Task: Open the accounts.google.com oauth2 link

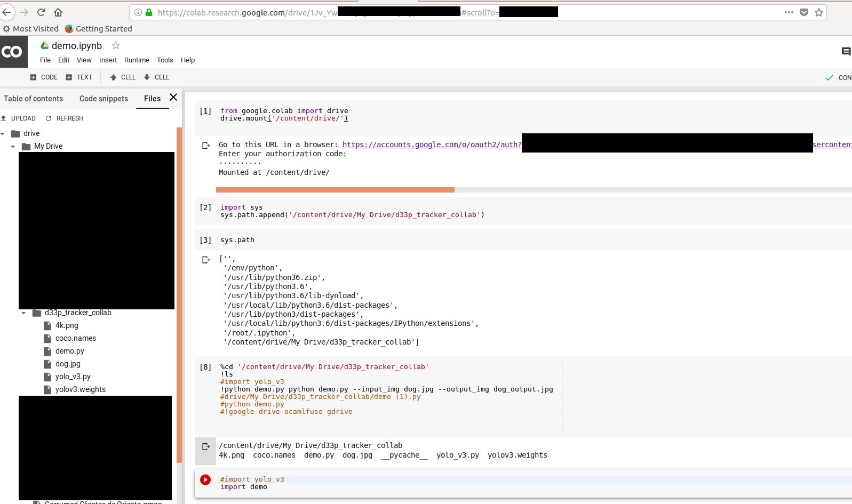Action: click(x=432, y=145)
